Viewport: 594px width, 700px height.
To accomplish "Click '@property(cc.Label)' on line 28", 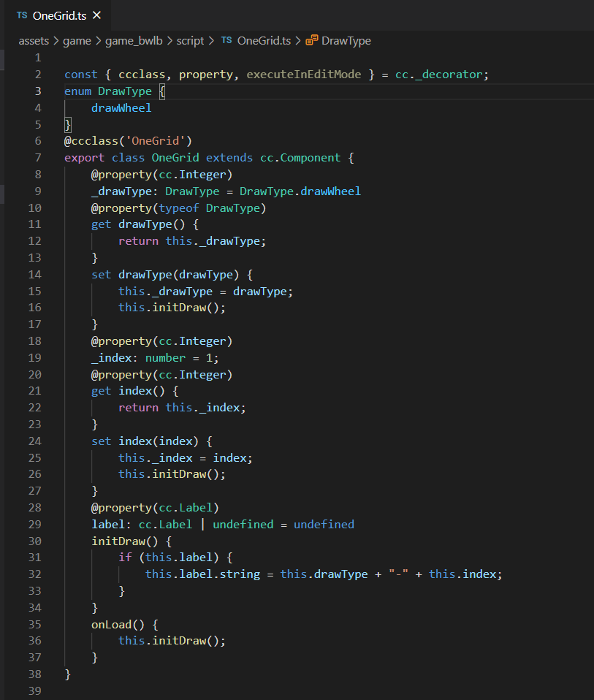I will 155,508.
